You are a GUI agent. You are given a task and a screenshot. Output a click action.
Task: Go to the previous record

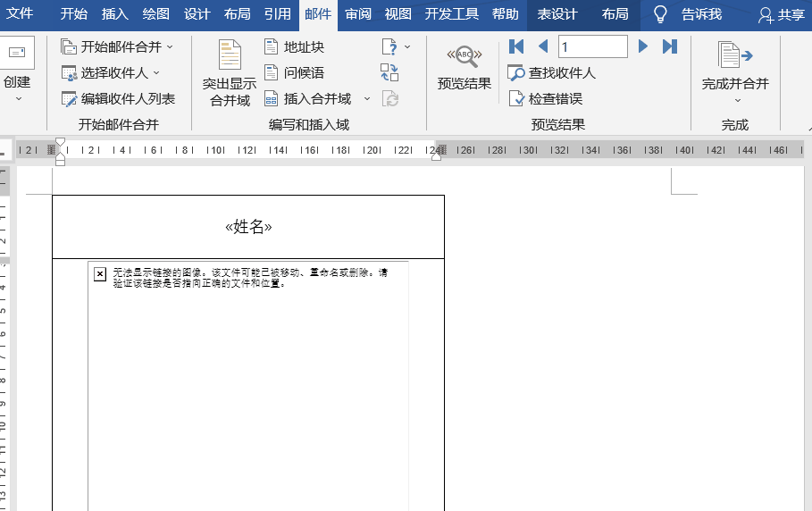coord(543,46)
